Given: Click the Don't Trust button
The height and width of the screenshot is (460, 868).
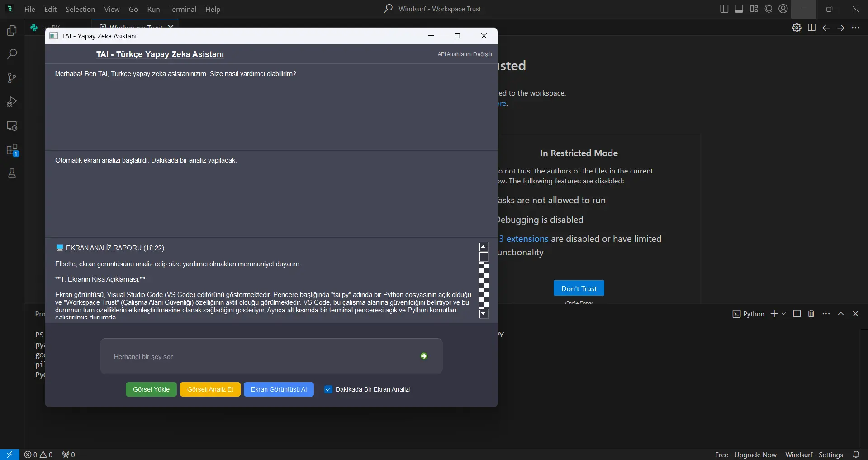Looking at the screenshot, I should click(579, 288).
